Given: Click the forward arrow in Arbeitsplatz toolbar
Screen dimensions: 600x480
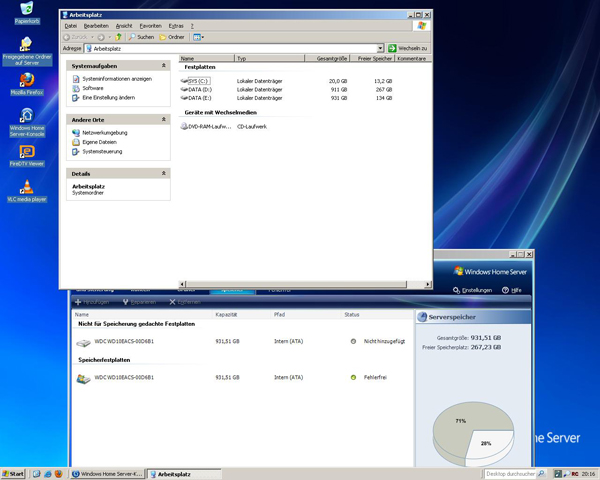Looking at the screenshot, I should point(101,37).
